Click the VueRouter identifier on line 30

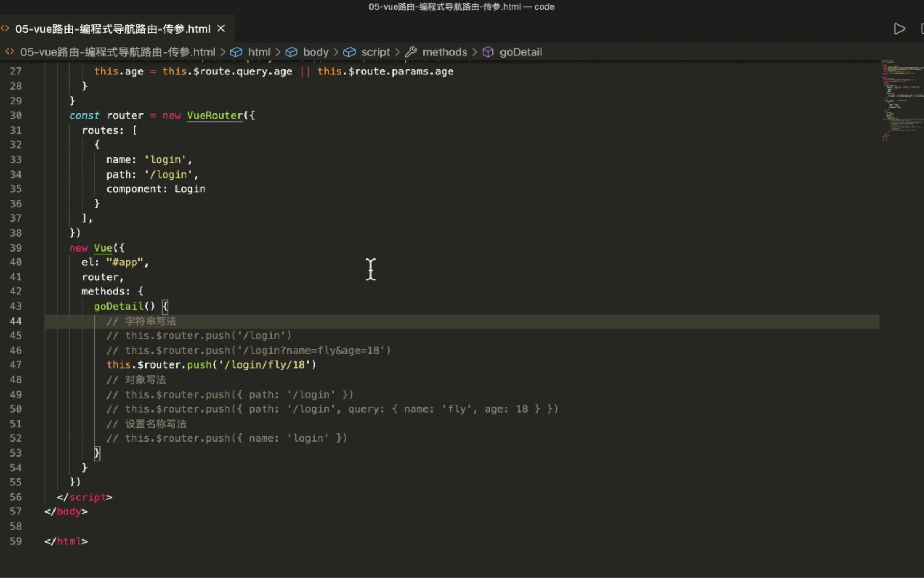point(215,116)
